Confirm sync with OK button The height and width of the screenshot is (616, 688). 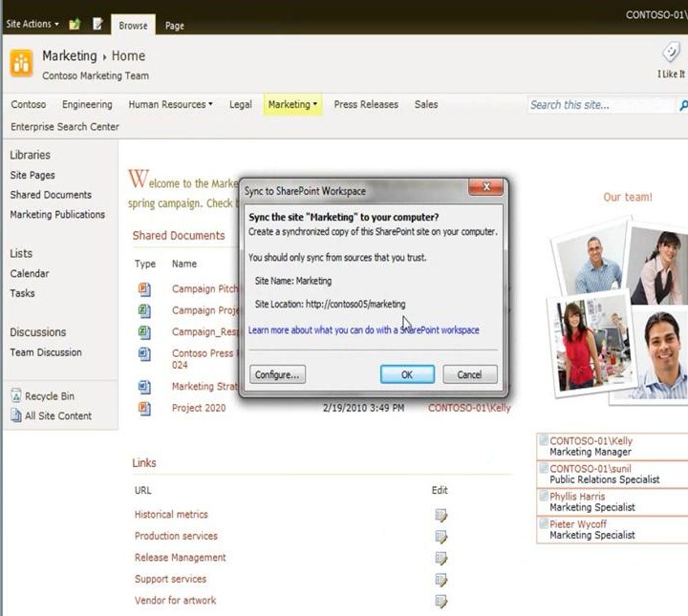(x=407, y=374)
